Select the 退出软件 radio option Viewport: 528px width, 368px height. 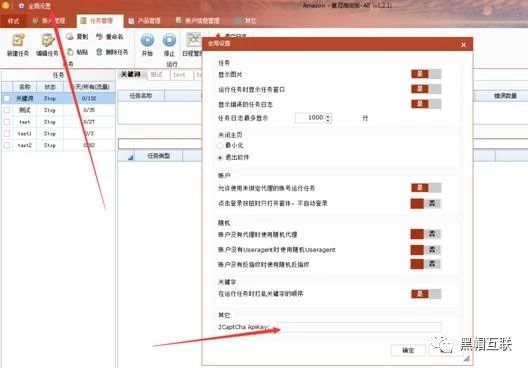point(220,158)
